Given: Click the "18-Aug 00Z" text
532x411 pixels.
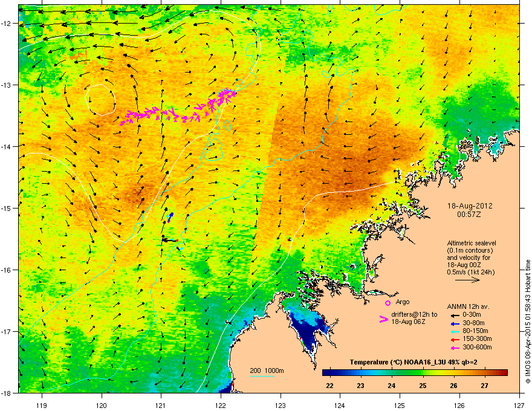Looking at the screenshot, I should [464, 265].
